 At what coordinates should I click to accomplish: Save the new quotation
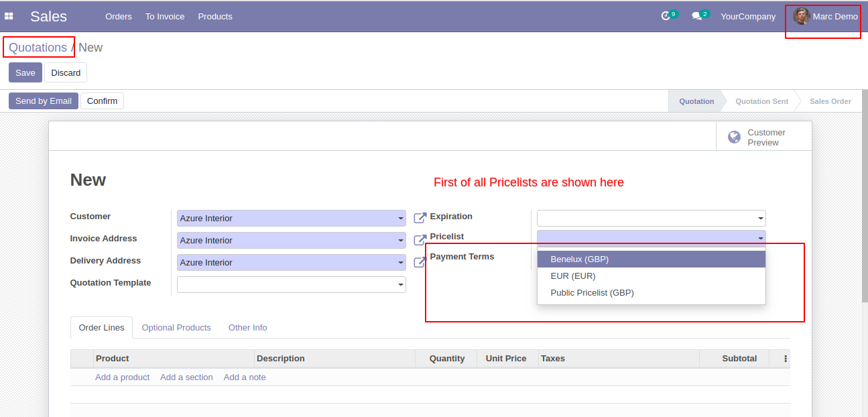coord(25,72)
